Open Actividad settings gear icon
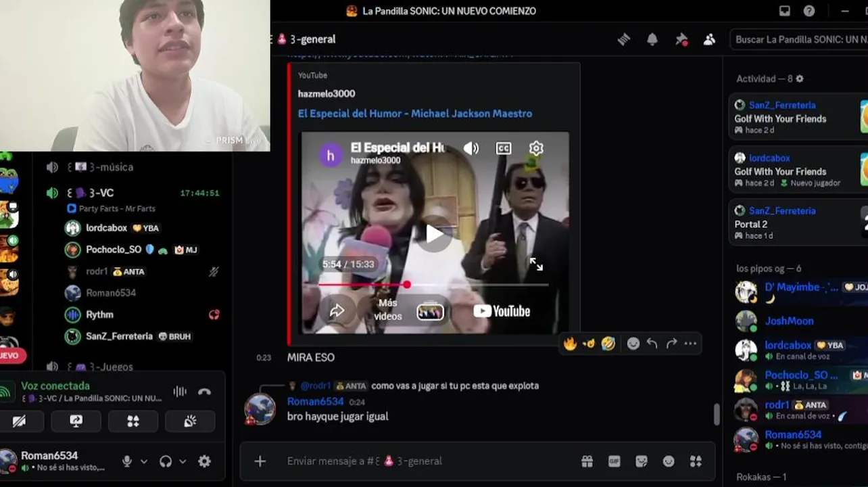 tap(800, 78)
